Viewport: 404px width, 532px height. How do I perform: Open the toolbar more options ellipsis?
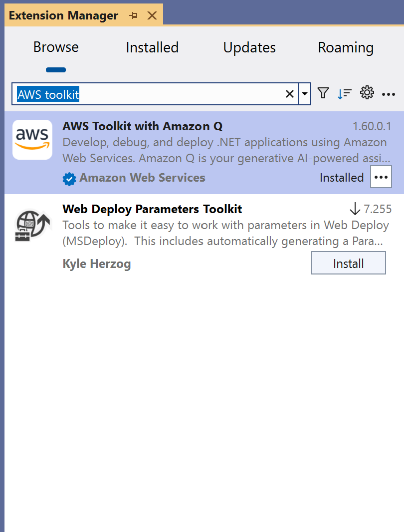click(x=389, y=94)
